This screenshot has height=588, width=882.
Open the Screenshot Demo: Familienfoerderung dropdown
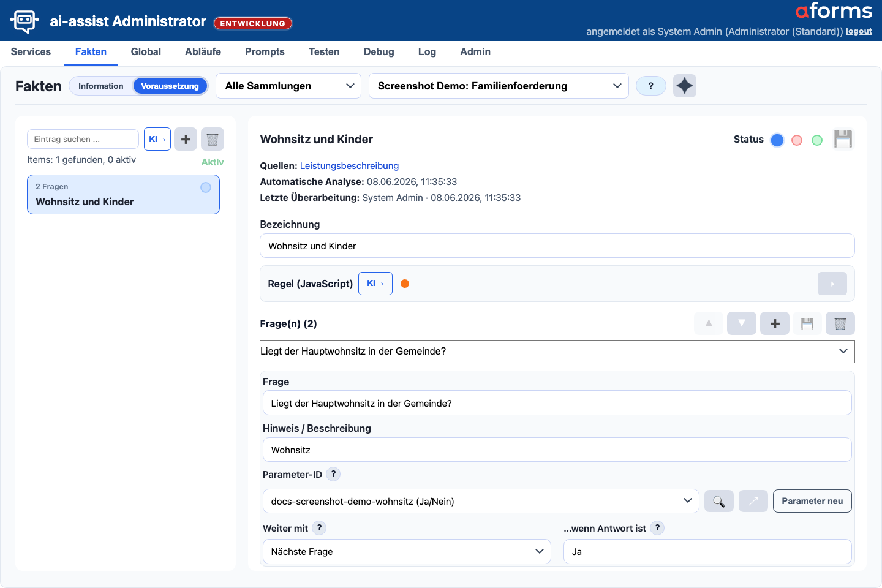499,86
